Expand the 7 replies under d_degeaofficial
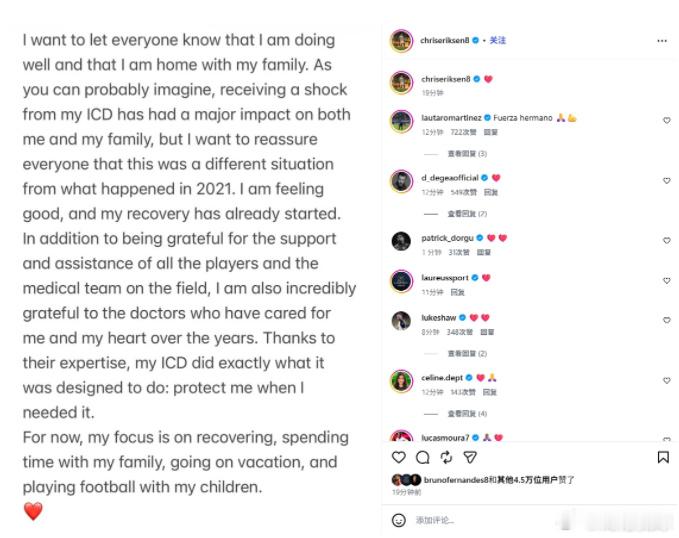 pyautogui.click(x=467, y=214)
